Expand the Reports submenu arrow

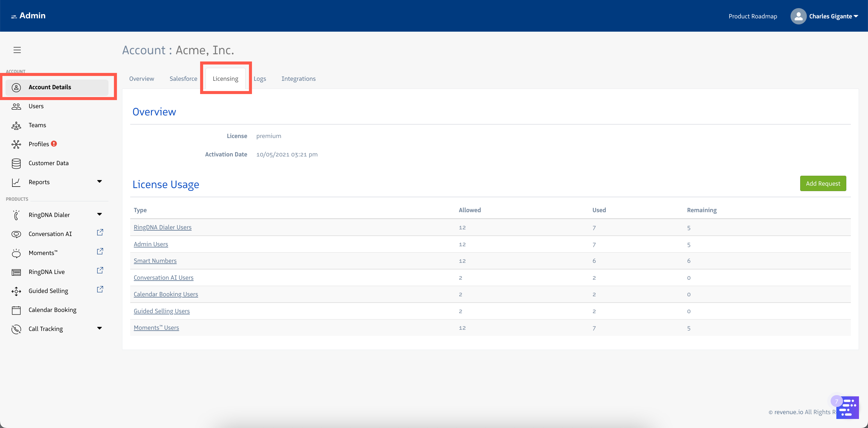tap(99, 181)
